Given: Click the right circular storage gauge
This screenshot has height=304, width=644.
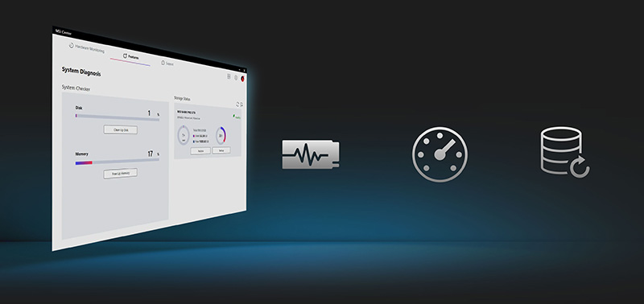Looking at the screenshot, I should (221, 135).
